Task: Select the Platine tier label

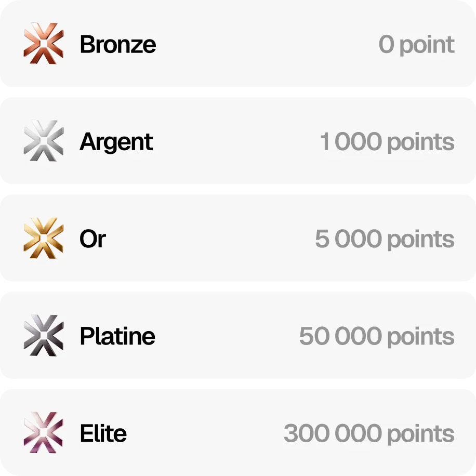Action: point(117,336)
